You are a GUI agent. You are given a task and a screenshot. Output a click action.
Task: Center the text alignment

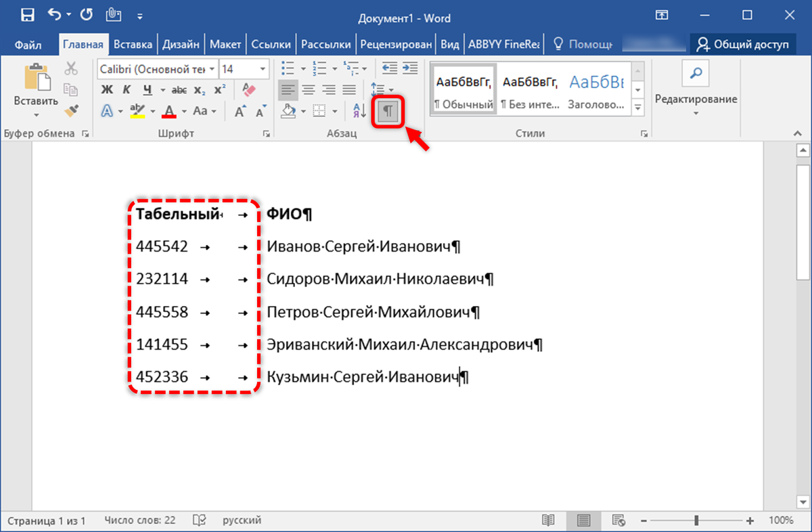pyautogui.click(x=309, y=90)
